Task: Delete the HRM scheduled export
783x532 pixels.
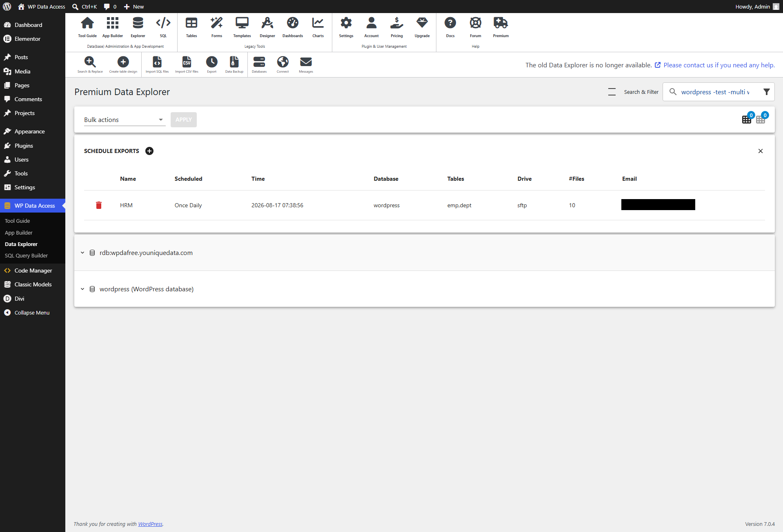Action: 99,205
